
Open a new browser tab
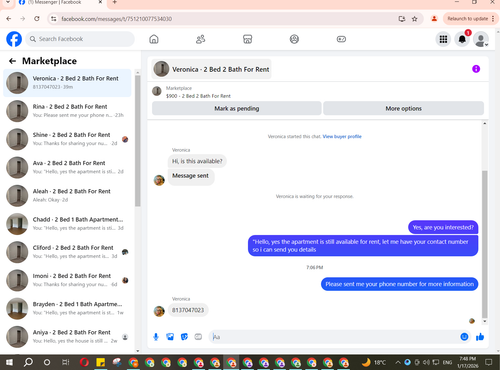pyautogui.click(x=114, y=2)
